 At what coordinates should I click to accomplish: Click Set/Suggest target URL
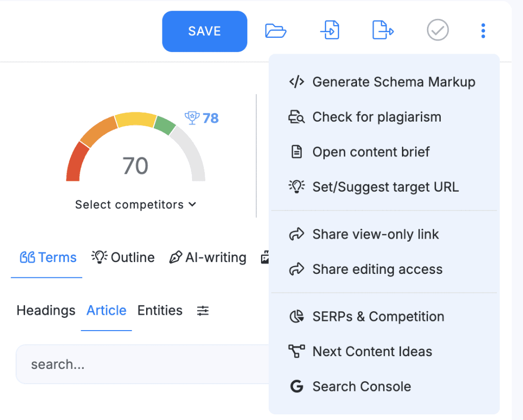[x=385, y=187]
